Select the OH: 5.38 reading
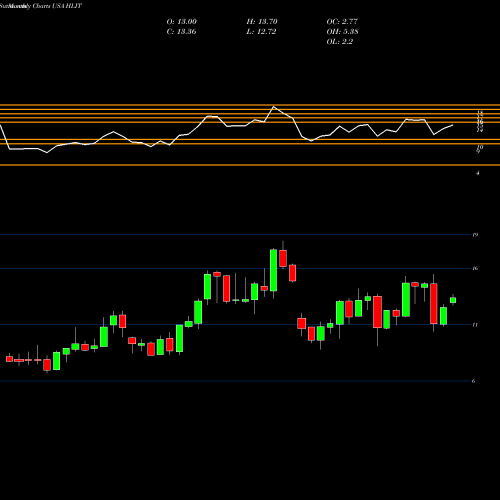 (x=342, y=32)
